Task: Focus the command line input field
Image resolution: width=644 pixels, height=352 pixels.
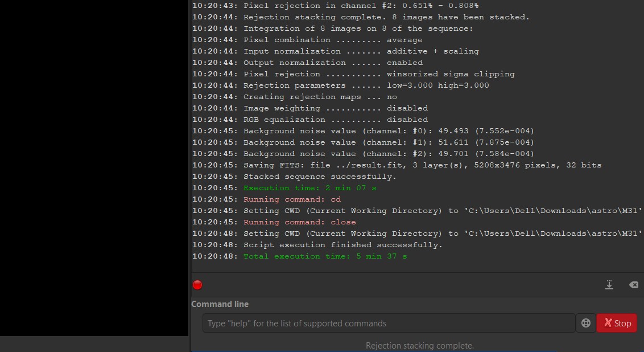Action: click(x=389, y=323)
